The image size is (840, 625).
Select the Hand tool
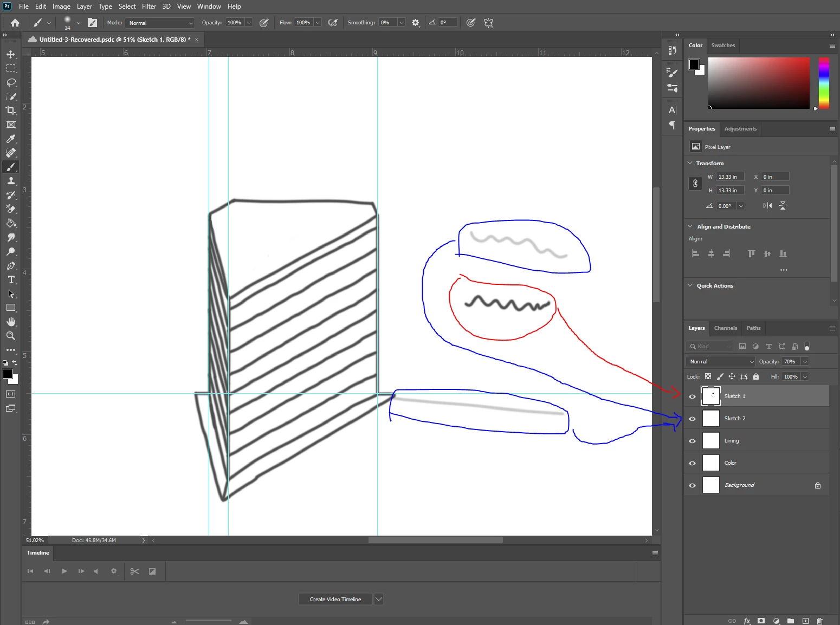pyautogui.click(x=11, y=322)
